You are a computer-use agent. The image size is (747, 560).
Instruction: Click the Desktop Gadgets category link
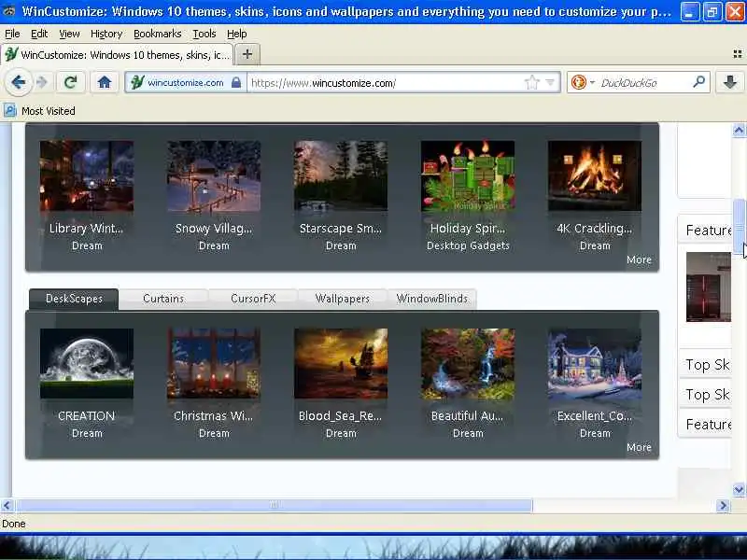(x=468, y=245)
